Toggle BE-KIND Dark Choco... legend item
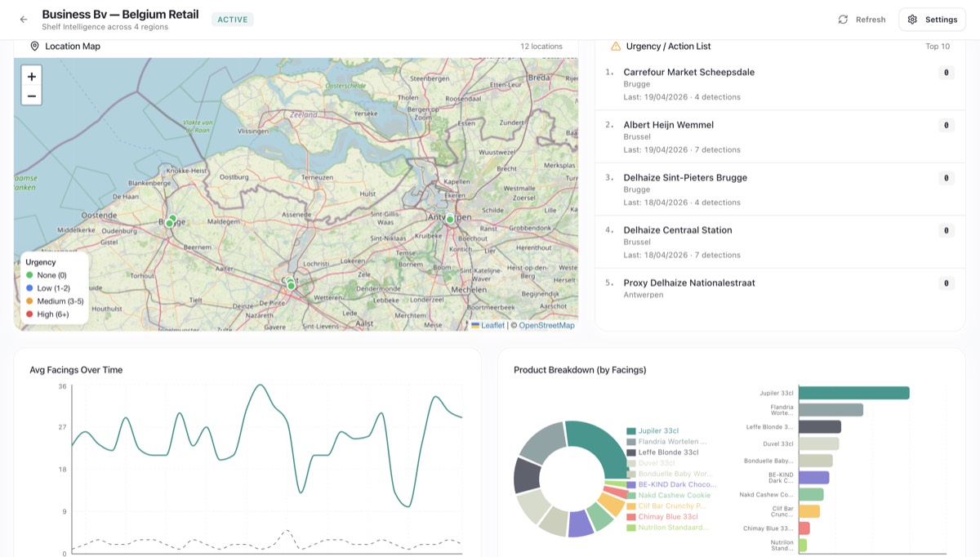The height and width of the screenshot is (557, 980). click(671, 484)
